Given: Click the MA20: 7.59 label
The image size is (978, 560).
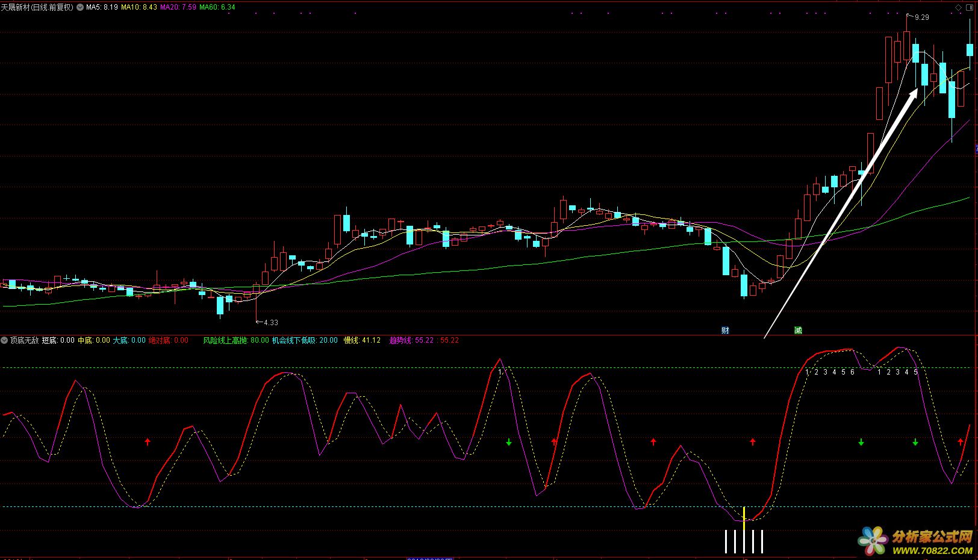Looking at the screenshot, I should point(178,7).
